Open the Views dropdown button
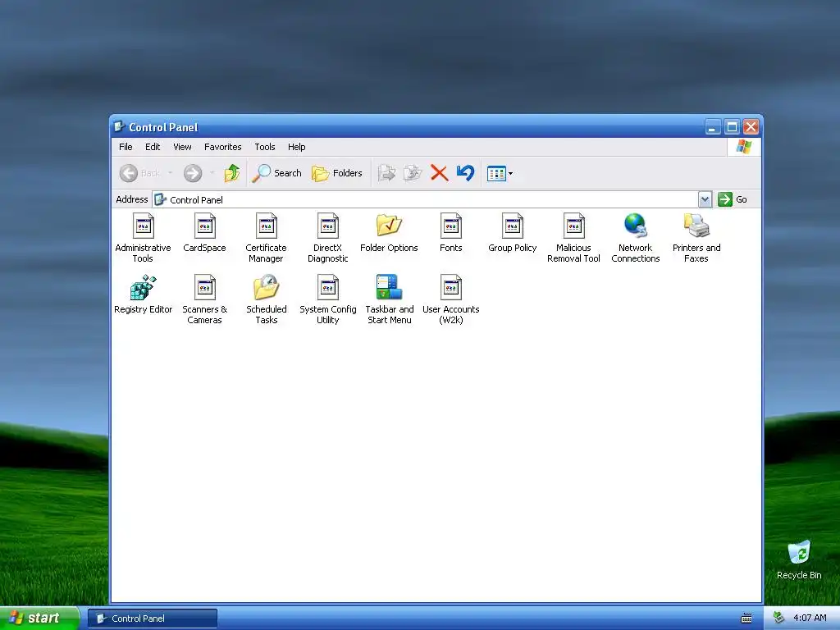This screenshot has height=630, width=840. [x=500, y=173]
